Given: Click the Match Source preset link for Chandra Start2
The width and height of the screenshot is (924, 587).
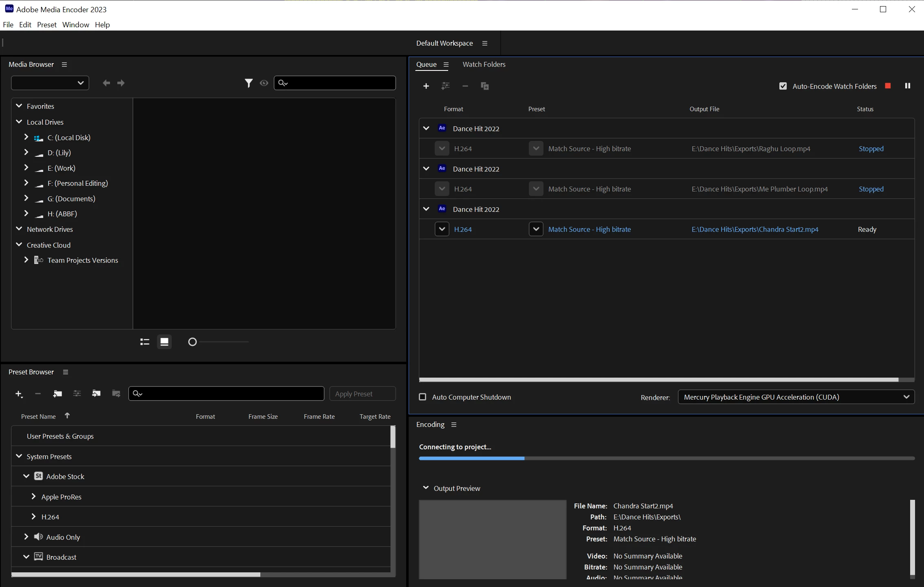Looking at the screenshot, I should tap(589, 229).
